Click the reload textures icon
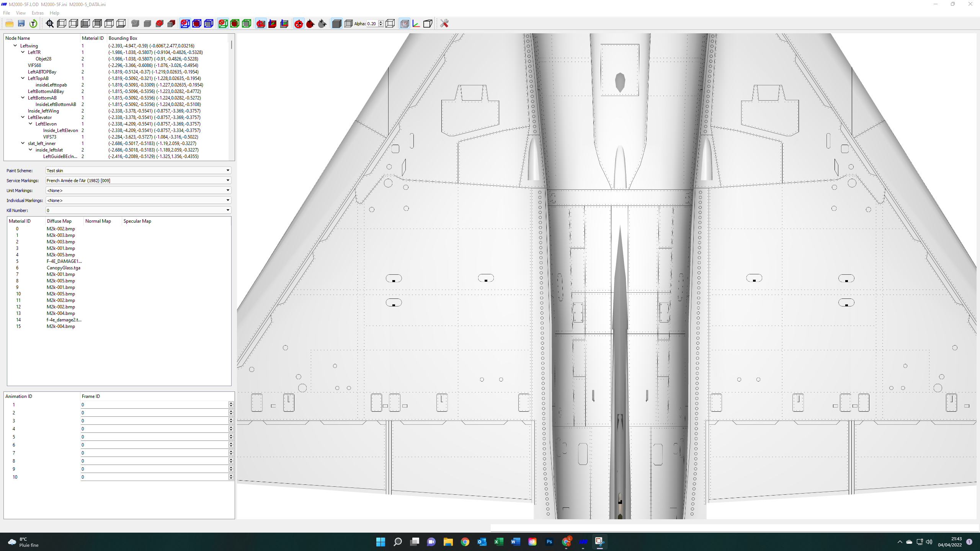The width and height of the screenshot is (980, 551). (33, 24)
